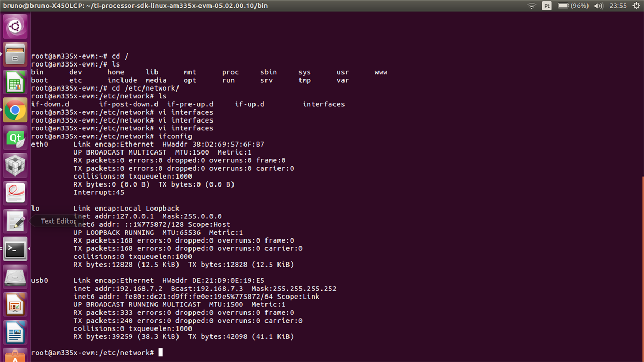Click 'RX bytes:12828 (12.5 KiB)' line
Viewport: 644px width, 362px height.
[184, 265]
